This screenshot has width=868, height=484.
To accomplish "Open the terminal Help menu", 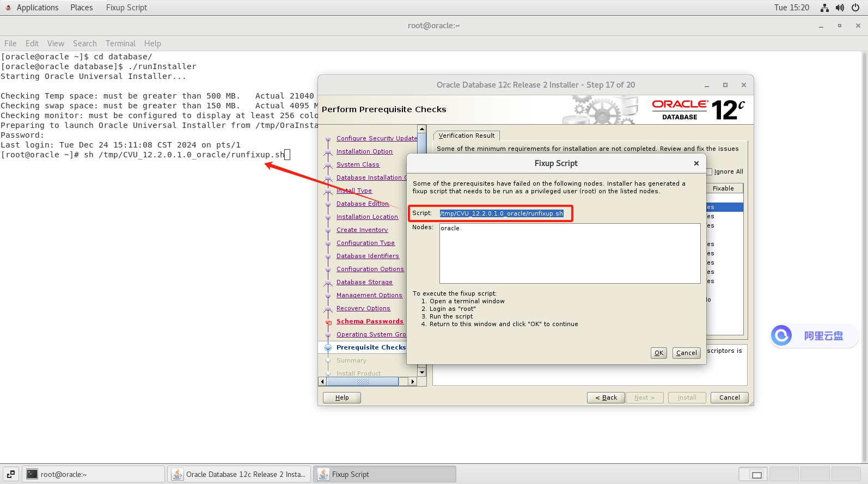I will 152,44.
